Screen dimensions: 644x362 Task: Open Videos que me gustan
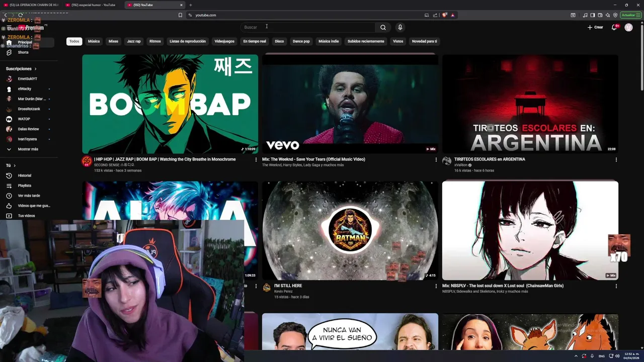coord(28,206)
